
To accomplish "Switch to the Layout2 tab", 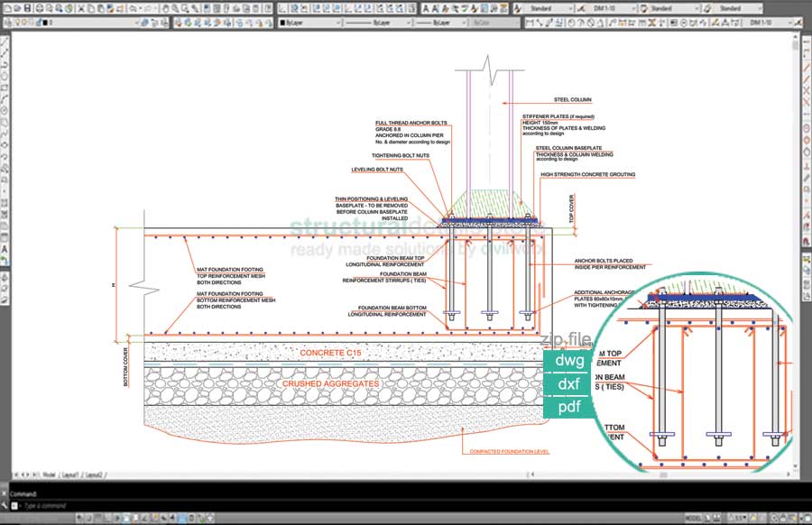I will coord(94,474).
